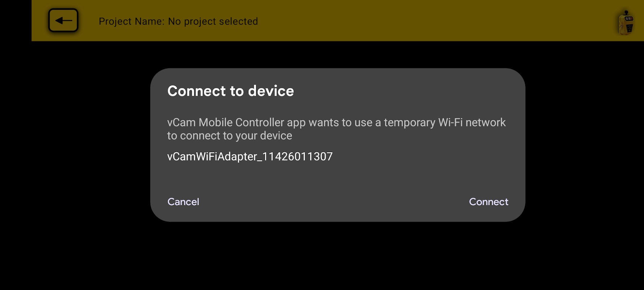
Task: Tap 'No project selected' in the header
Action: (213, 21)
